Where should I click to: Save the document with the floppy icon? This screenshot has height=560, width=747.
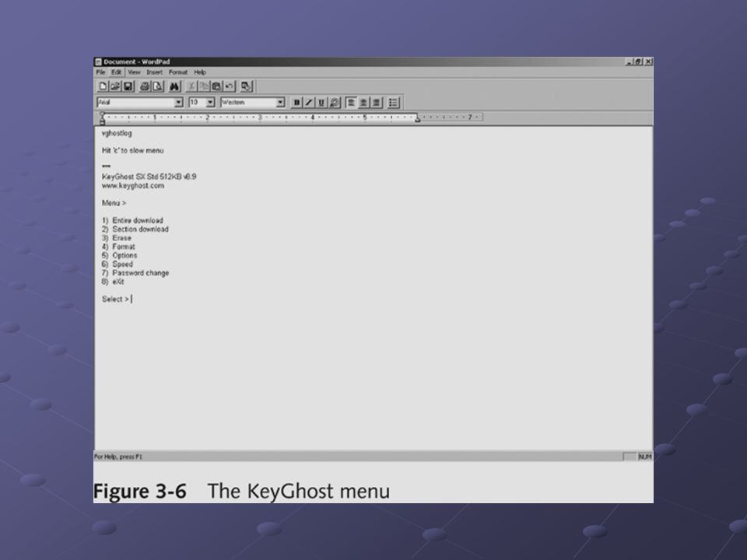[128, 86]
